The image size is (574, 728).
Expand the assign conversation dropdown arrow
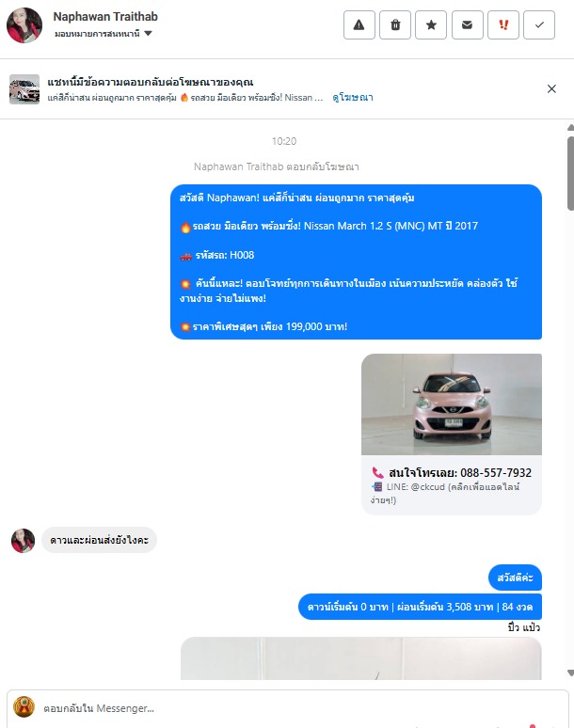tap(148, 34)
